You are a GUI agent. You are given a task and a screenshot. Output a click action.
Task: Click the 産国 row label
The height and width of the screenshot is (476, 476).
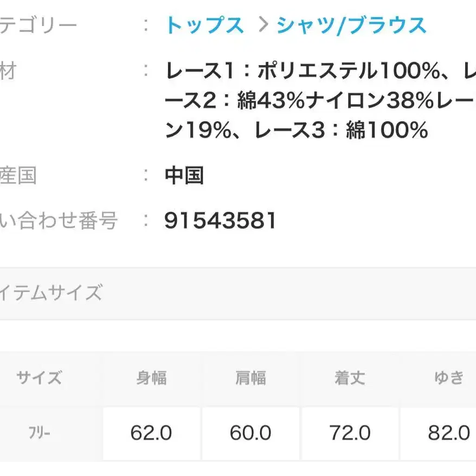pyautogui.click(x=18, y=176)
